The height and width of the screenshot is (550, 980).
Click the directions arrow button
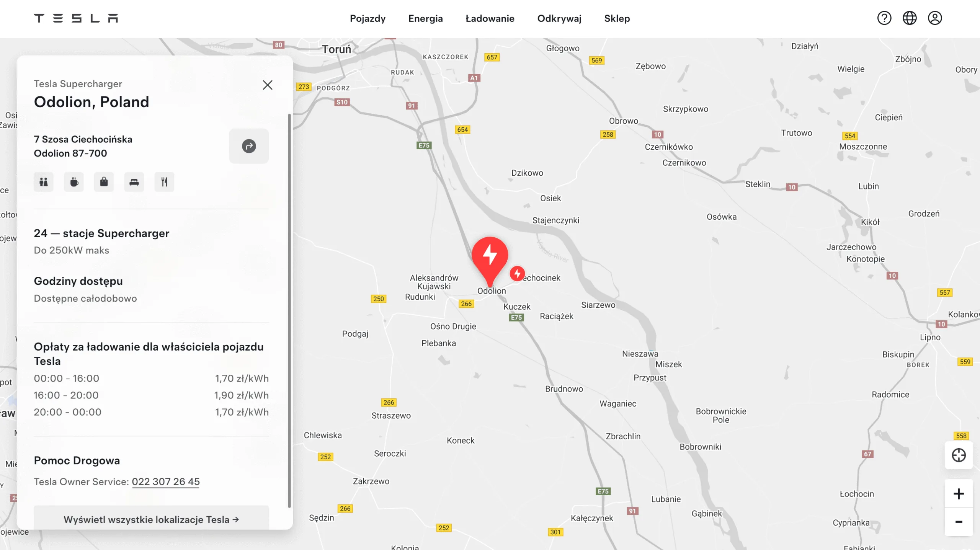coord(249,146)
